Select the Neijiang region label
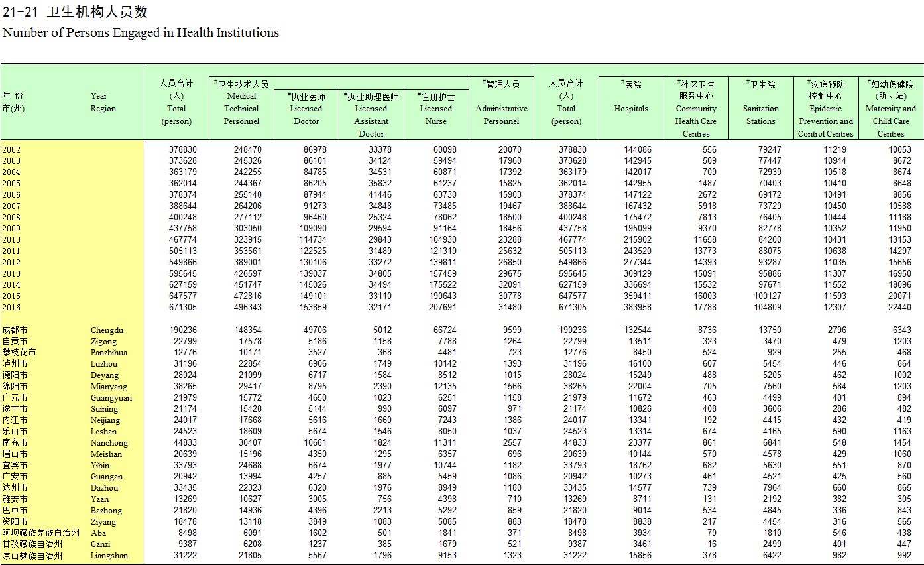This screenshot has width=924, height=565. tap(105, 420)
